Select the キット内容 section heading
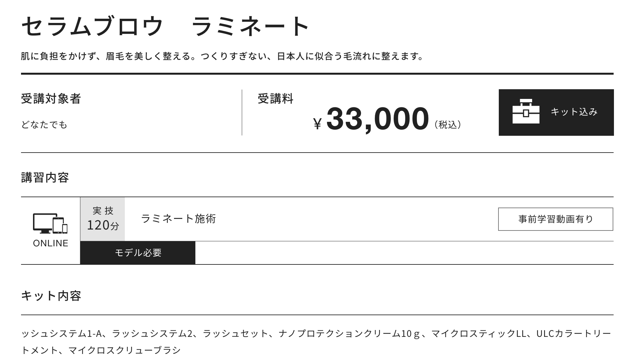Screen dimensions: 634x364 coord(51,296)
